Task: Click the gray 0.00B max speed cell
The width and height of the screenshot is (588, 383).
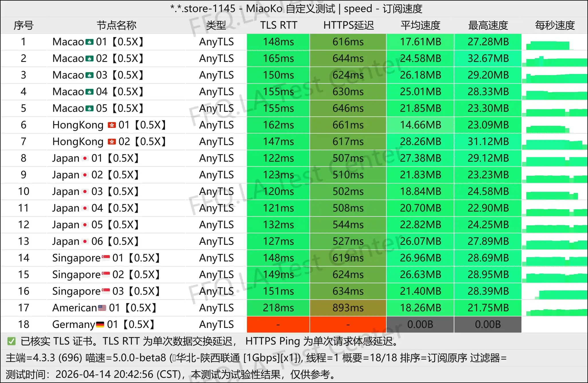Action: point(488,325)
